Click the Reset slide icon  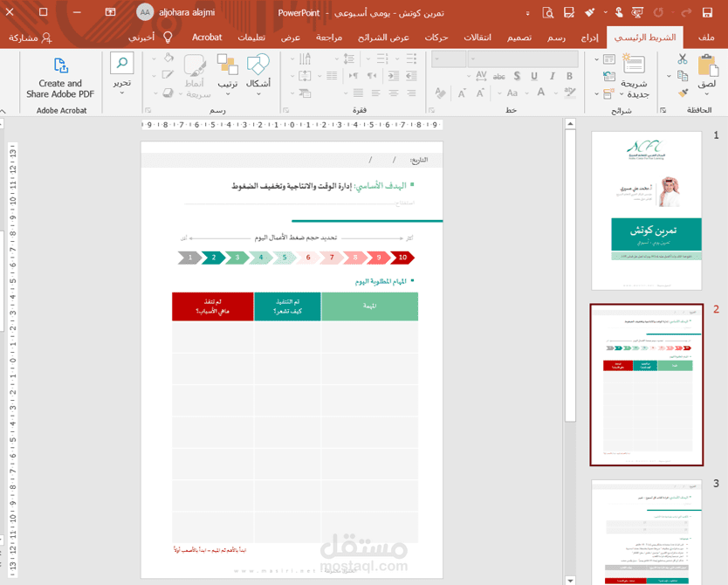click(608, 76)
